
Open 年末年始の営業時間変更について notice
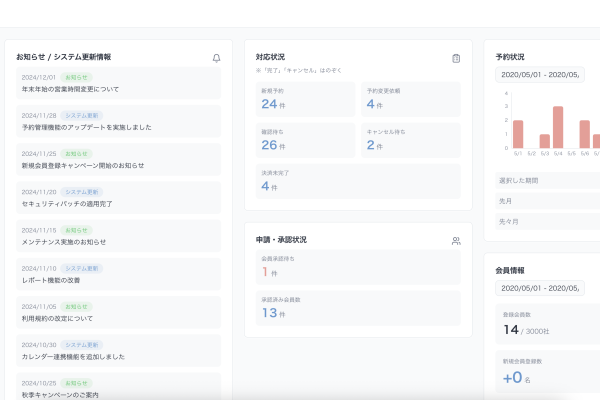coord(119,83)
